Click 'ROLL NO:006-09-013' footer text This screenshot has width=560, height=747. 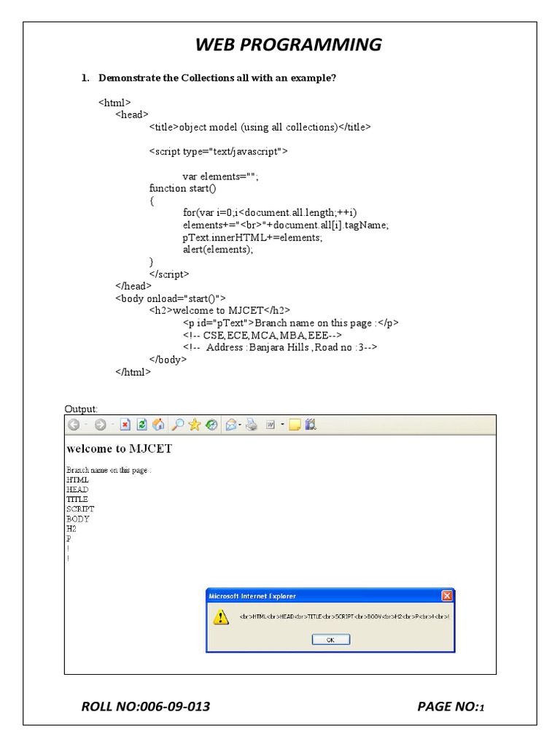[x=146, y=706]
